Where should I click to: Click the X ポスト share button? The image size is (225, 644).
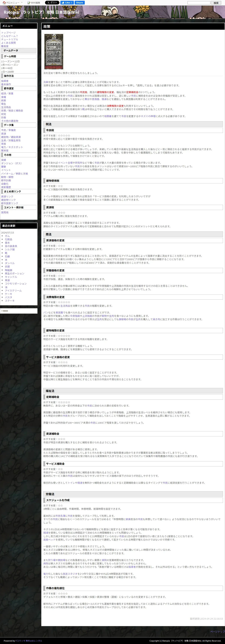point(52,3)
